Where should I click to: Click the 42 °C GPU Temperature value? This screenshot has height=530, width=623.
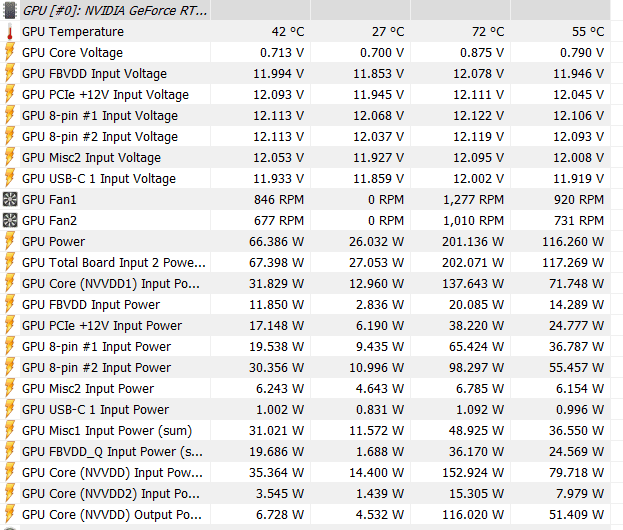coord(288,32)
